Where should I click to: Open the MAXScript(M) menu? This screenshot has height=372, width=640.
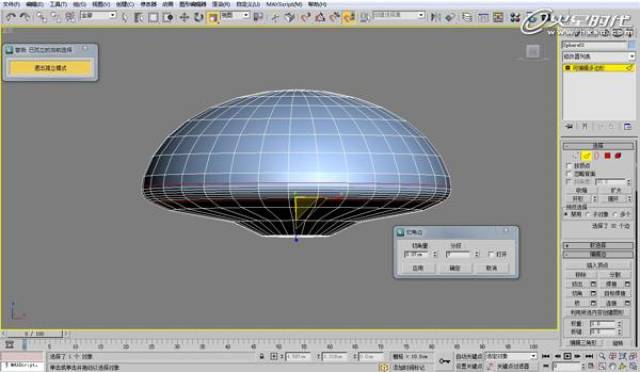(284, 4)
